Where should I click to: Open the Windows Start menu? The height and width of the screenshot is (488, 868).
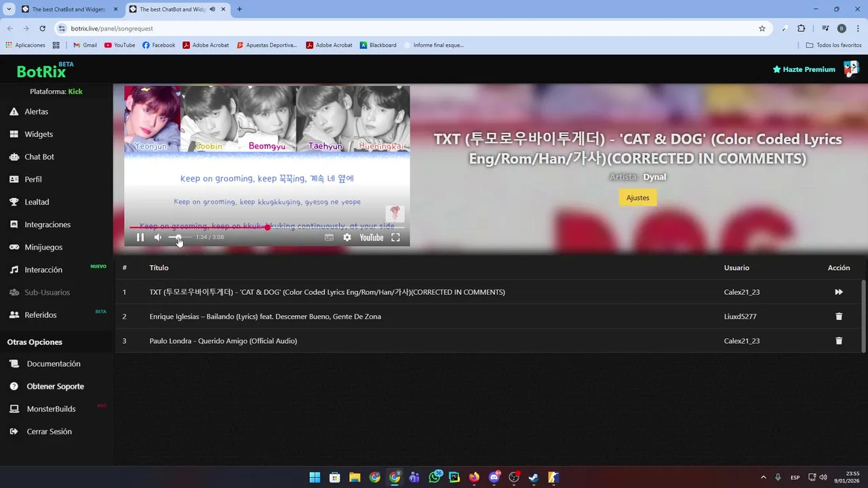tap(315, 477)
